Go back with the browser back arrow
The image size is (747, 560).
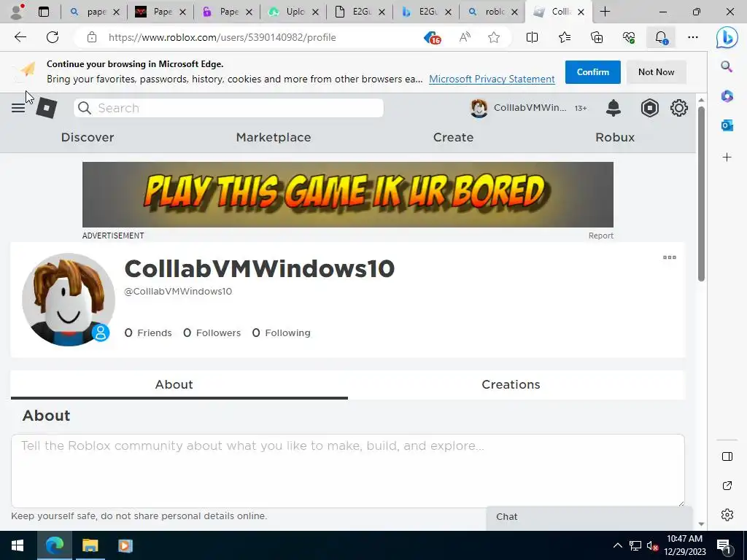(x=20, y=37)
